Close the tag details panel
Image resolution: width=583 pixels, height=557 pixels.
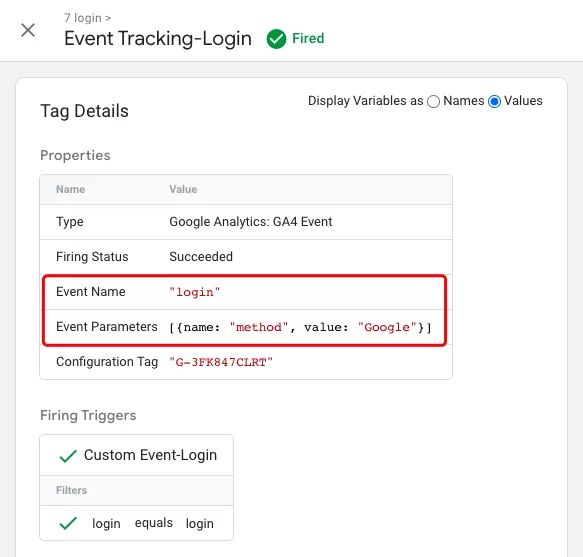pyautogui.click(x=28, y=30)
